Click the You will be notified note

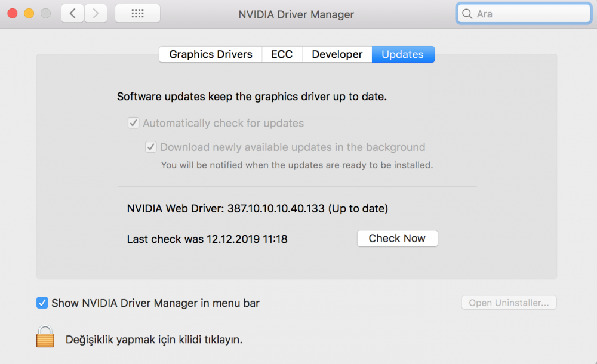297,165
